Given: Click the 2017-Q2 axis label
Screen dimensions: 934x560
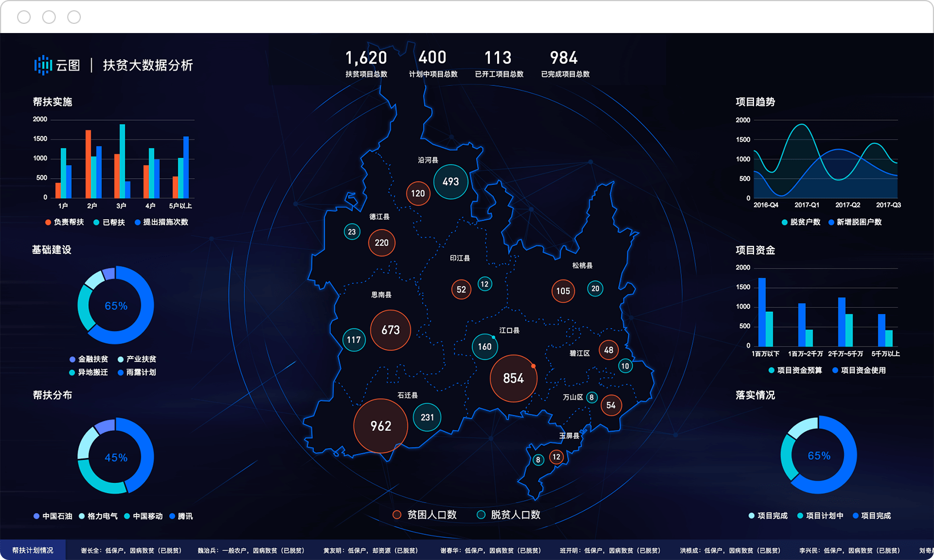Looking at the screenshot, I should (x=848, y=205).
